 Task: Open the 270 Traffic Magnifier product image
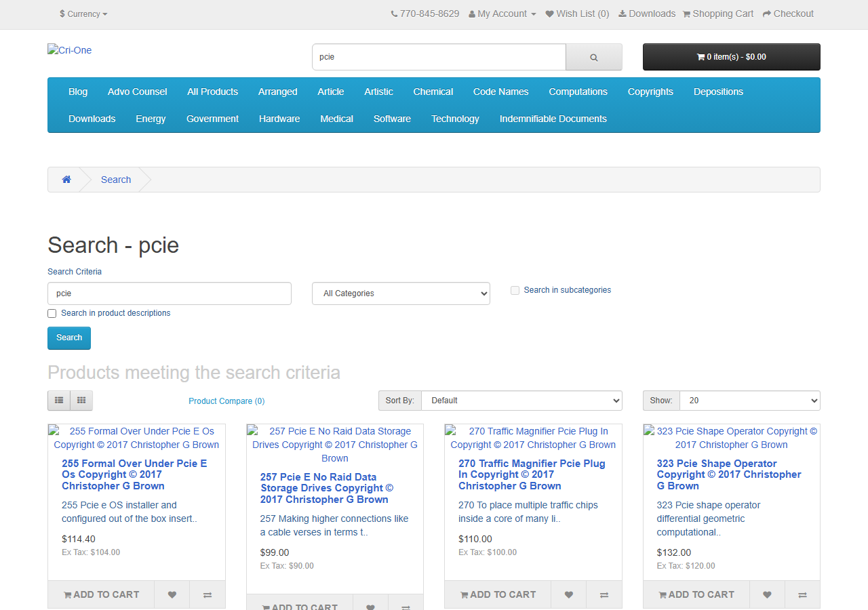533,438
